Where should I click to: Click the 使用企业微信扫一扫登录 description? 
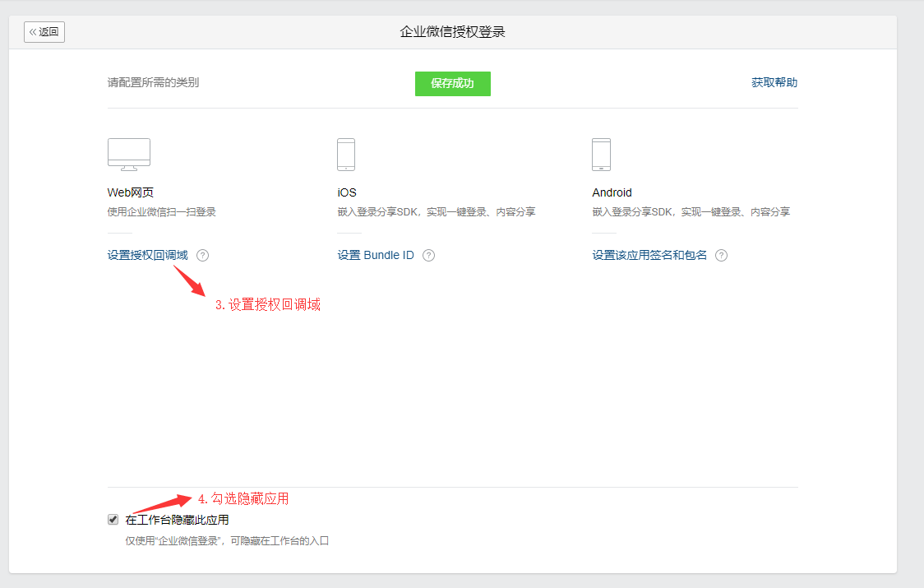(162, 212)
